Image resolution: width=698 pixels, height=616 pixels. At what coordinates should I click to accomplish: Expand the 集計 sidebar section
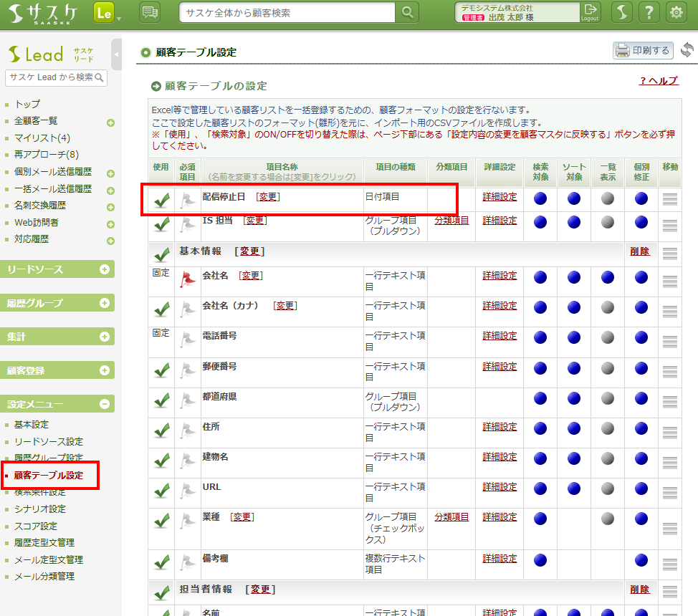point(105,337)
